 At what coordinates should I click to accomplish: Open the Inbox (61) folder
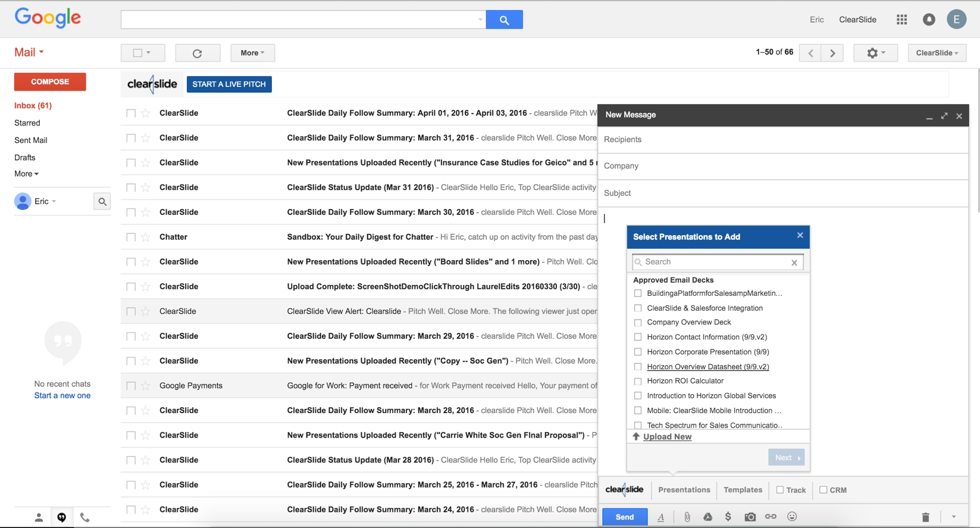(33, 105)
